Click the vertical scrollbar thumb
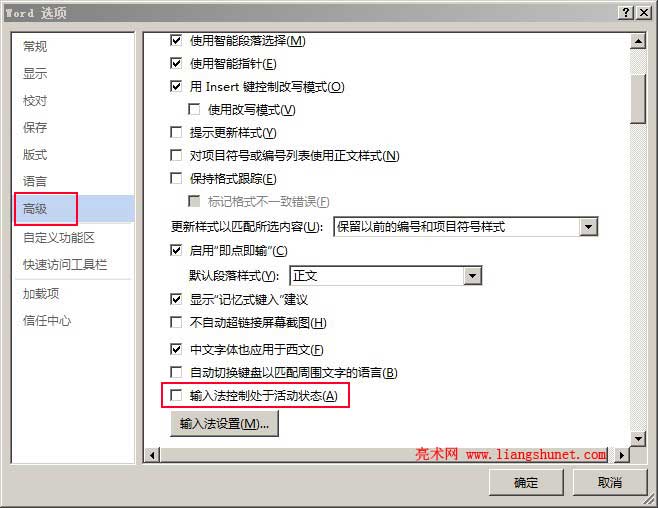Screen dimensions: 658x508 (638, 99)
